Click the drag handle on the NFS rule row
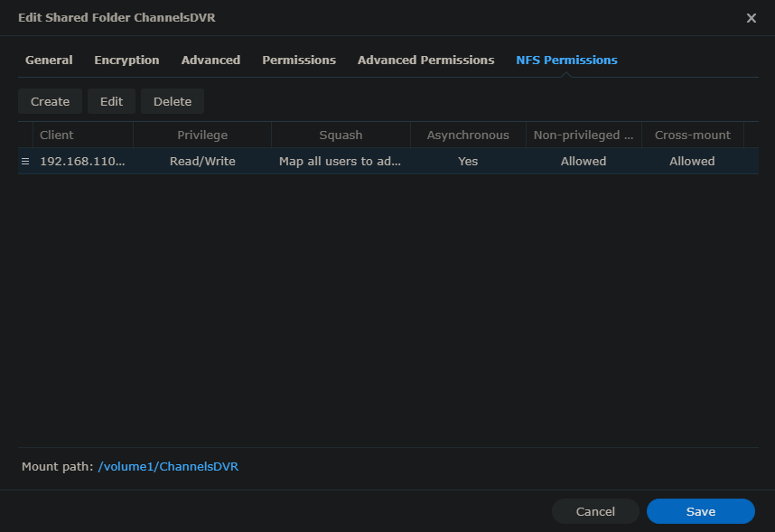This screenshot has height=532, width=775. (25, 161)
